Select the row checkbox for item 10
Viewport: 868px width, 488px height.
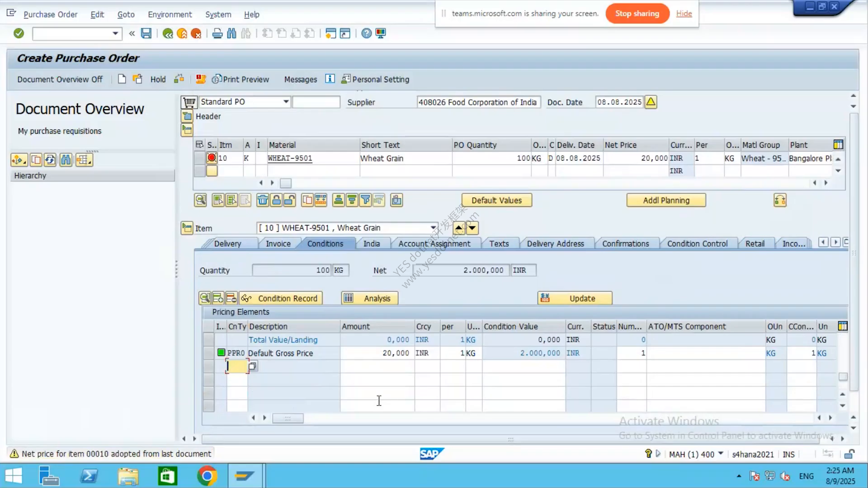click(199, 158)
